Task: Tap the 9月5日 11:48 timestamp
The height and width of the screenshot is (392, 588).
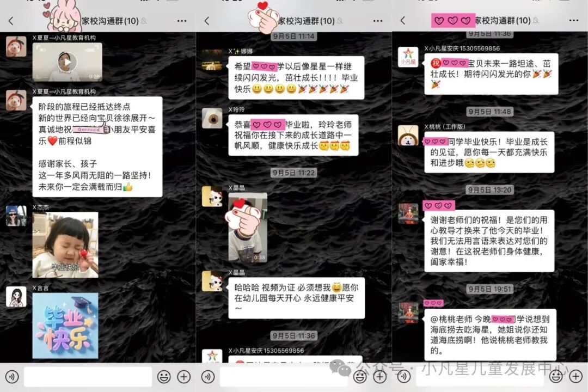Action: click(x=490, y=112)
